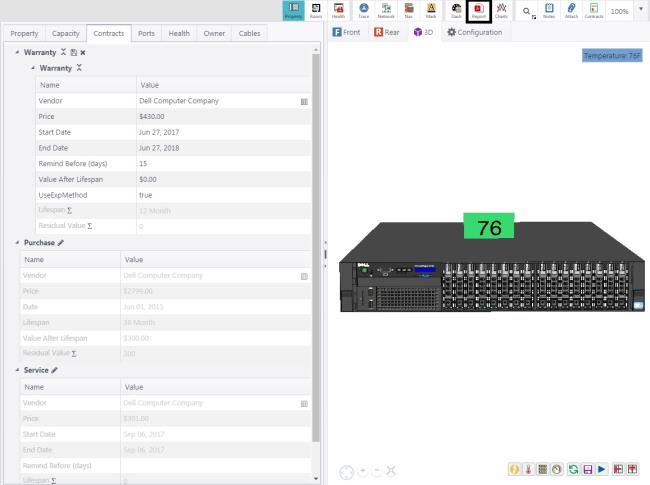Screen dimensions: 650x485
Task: Switch to the Ports tab
Action: point(146,33)
